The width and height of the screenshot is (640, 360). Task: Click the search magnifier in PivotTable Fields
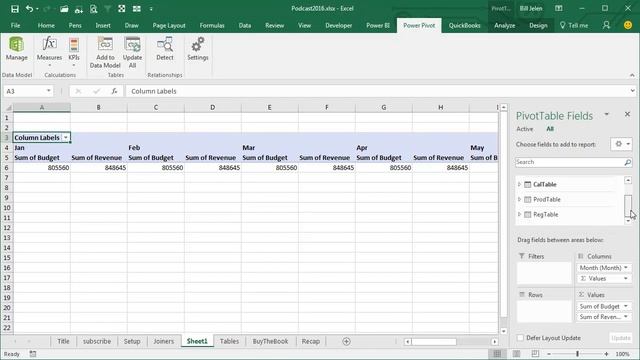click(627, 162)
